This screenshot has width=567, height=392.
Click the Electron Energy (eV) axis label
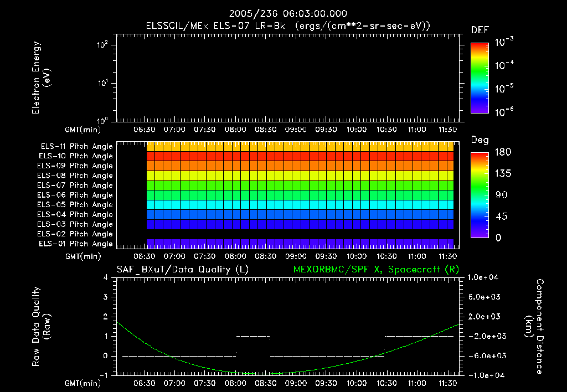41,78
